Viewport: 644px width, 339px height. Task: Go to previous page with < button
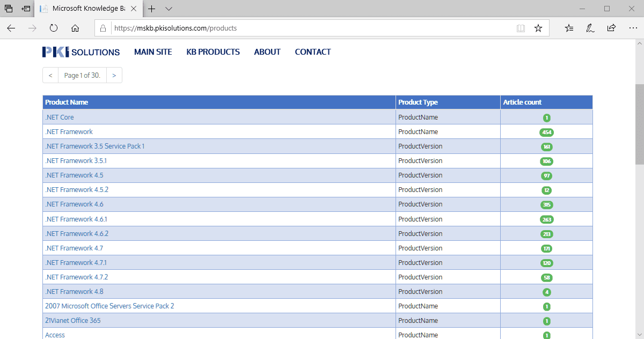[x=50, y=76]
